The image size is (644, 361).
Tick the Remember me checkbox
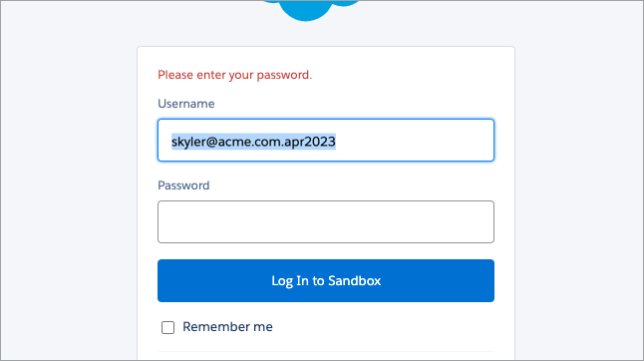(x=167, y=327)
